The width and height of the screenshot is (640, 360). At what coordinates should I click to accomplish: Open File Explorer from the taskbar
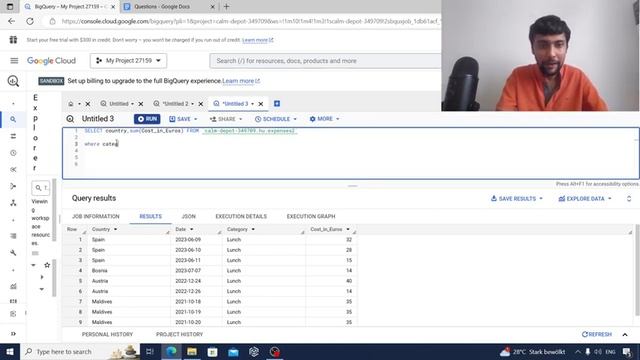[x=192, y=351]
